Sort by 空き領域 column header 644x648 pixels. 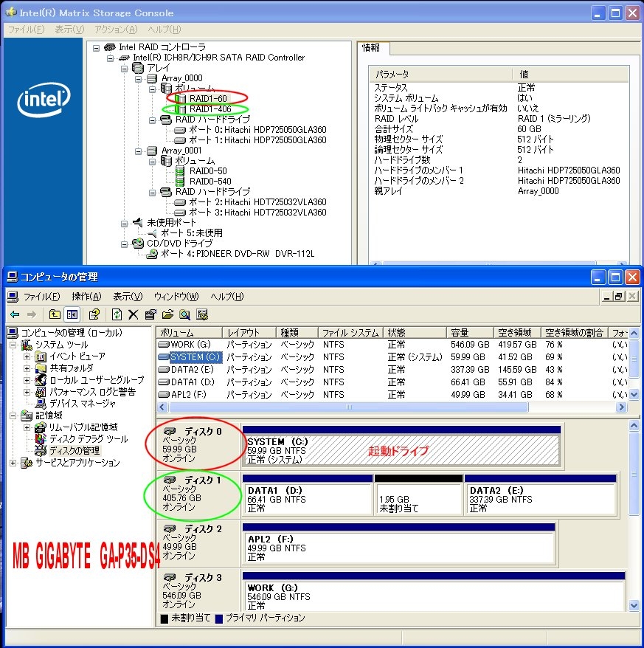[x=517, y=332]
